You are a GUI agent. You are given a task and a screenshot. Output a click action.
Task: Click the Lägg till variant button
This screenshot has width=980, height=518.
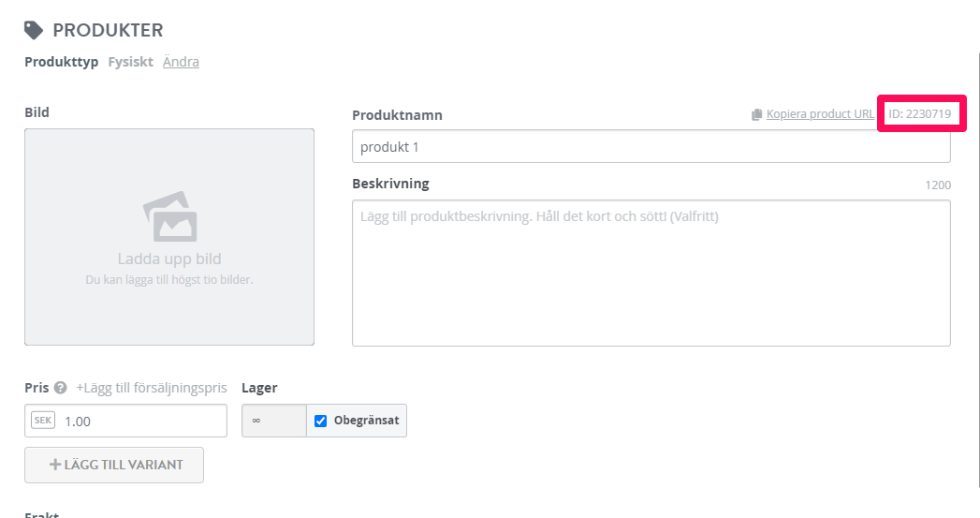(x=114, y=465)
